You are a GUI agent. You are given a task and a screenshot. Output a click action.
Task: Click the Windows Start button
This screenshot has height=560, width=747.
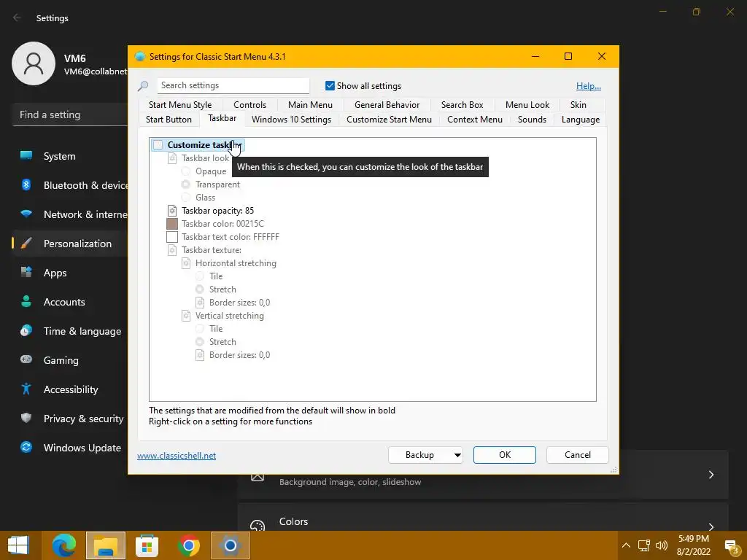click(18, 545)
